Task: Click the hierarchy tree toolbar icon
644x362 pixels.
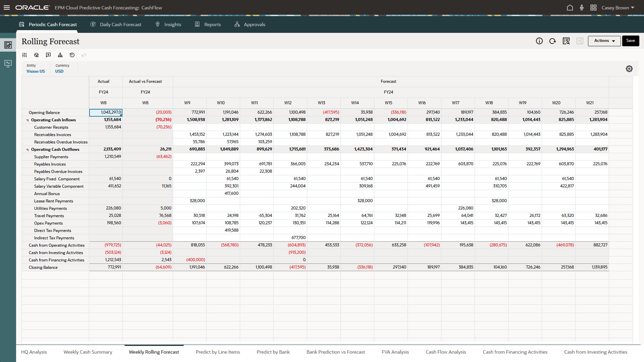Action: click(60, 55)
